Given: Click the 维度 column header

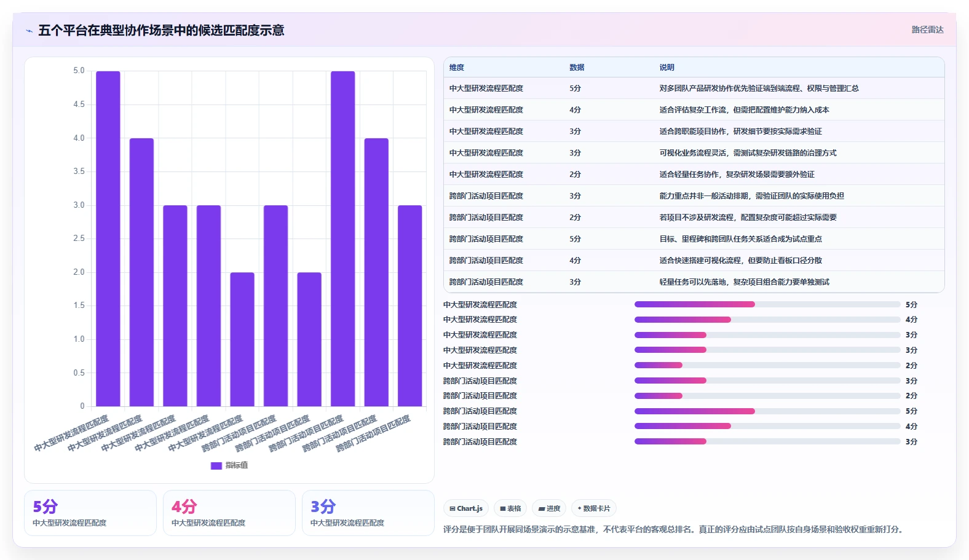Looking at the screenshot, I should 457,68.
